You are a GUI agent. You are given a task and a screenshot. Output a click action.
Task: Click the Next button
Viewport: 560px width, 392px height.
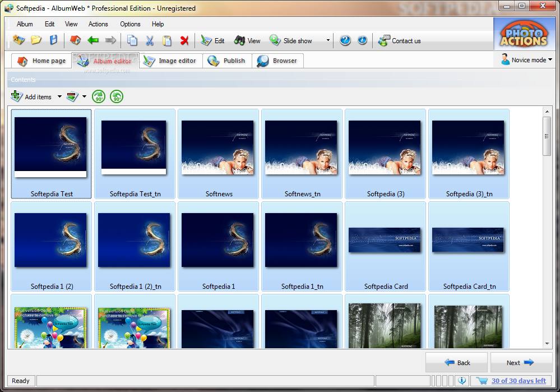pyautogui.click(x=521, y=363)
